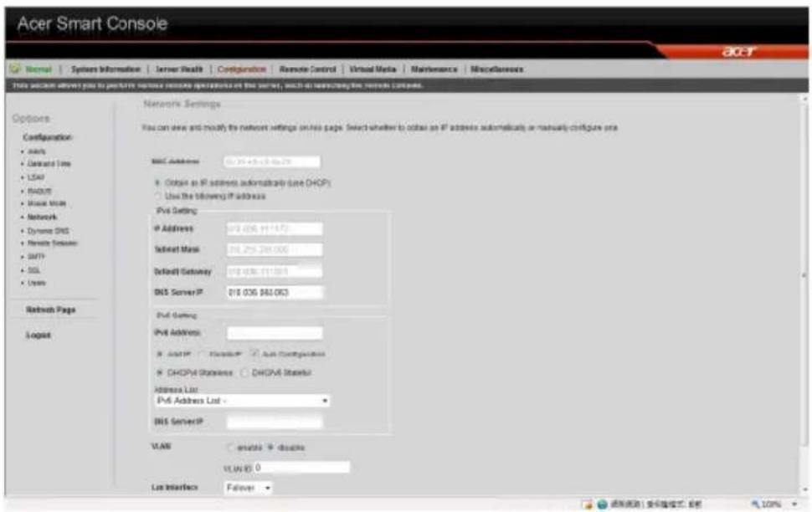Image resolution: width=812 pixels, height=512 pixels.
Task: Click the Default Gateway field
Action: pos(275,271)
